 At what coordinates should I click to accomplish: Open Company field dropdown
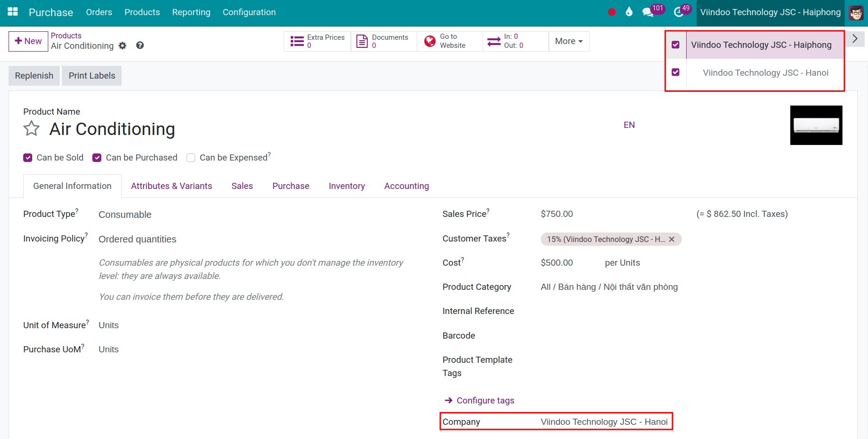tap(604, 422)
